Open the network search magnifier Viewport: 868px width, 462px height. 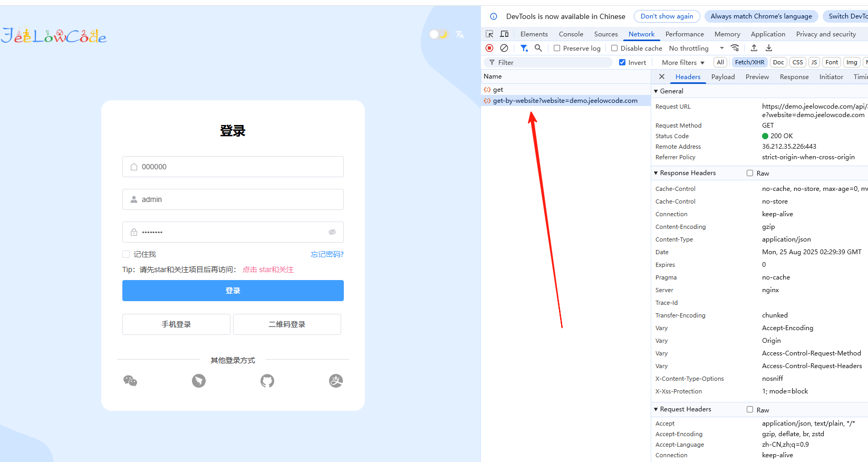[x=538, y=48]
